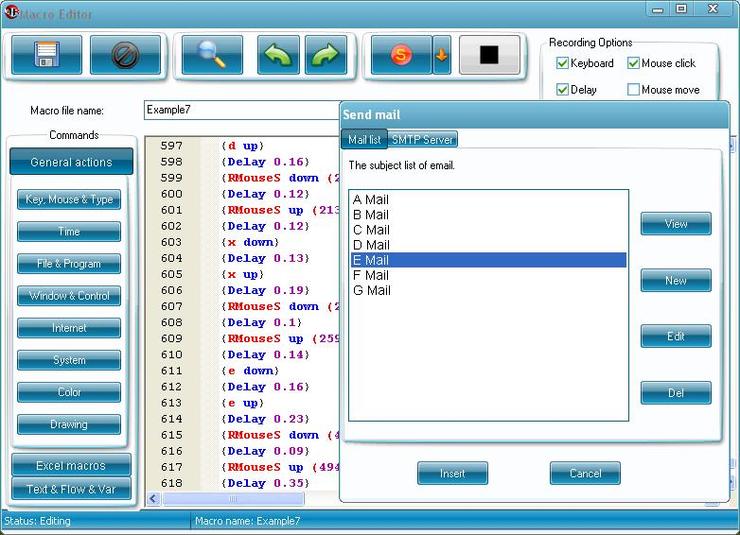Viewport: 740px width, 535px height.
Task: Click the black square stop icon
Action: point(489,55)
